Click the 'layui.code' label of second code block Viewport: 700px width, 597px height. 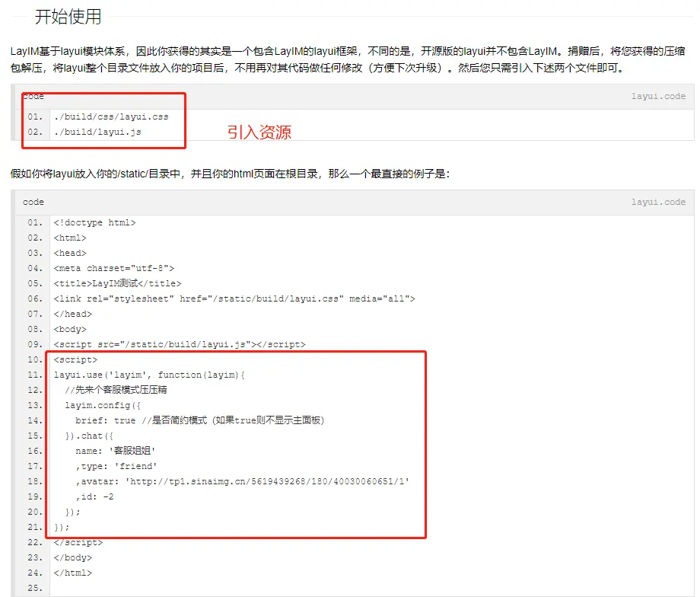coord(658,202)
